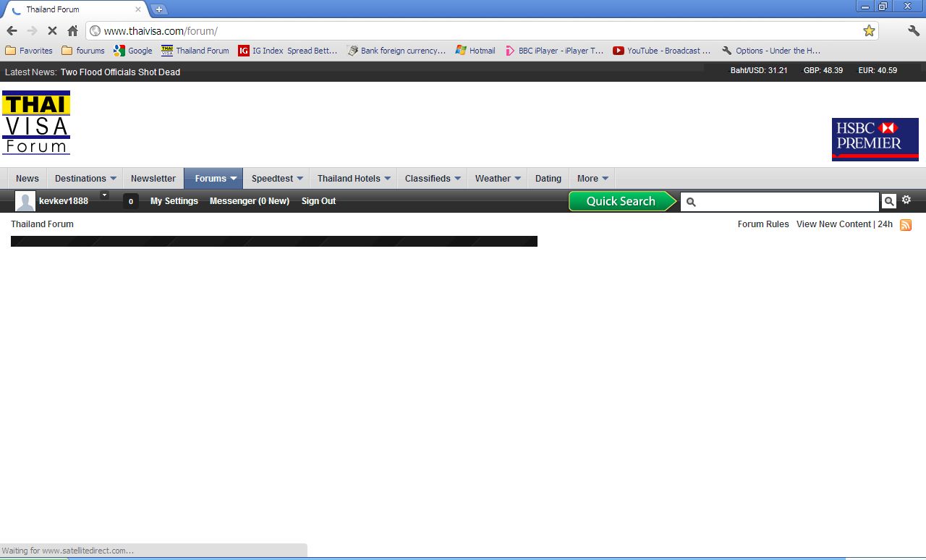Stop page loading with the X icon
926x560 pixels.
[52, 30]
